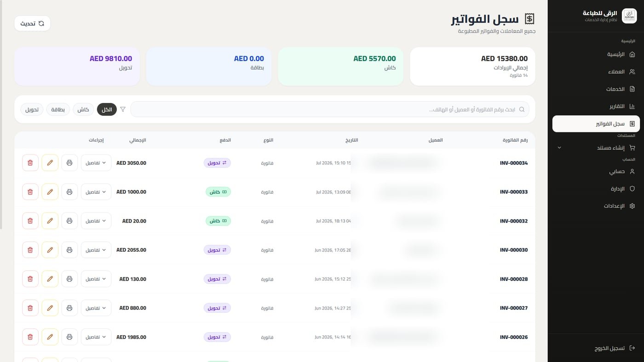Print invoice INV-000026
644x362 pixels.
pyautogui.click(x=69, y=337)
